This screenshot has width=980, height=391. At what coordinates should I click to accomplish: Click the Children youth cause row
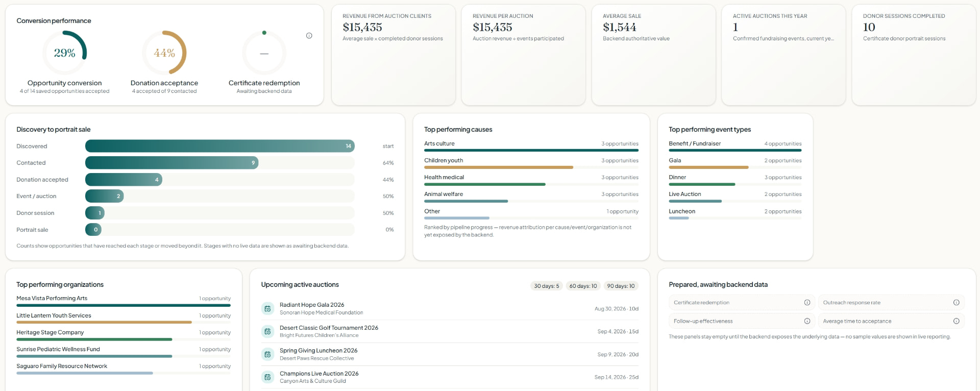pos(531,163)
